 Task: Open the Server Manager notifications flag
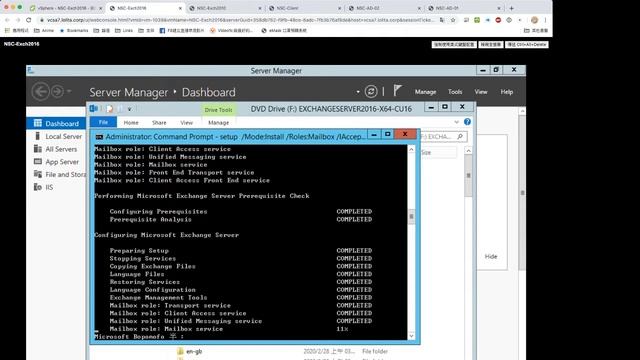pyautogui.click(x=398, y=91)
